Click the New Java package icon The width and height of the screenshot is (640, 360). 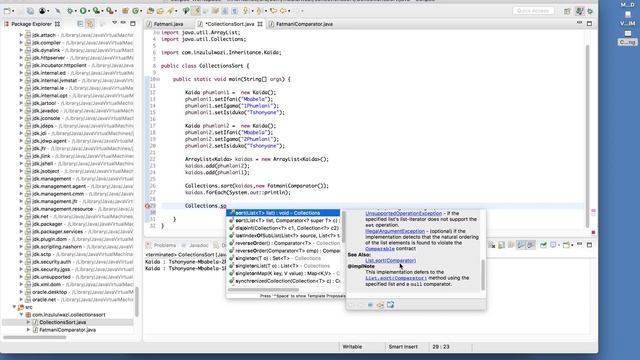tap(125, 11)
